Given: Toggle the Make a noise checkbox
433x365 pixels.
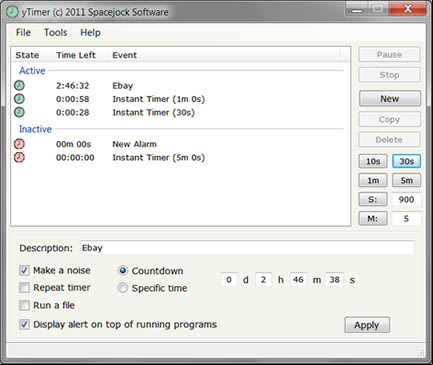Looking at the screenshot, I should [x=24, y=270].
